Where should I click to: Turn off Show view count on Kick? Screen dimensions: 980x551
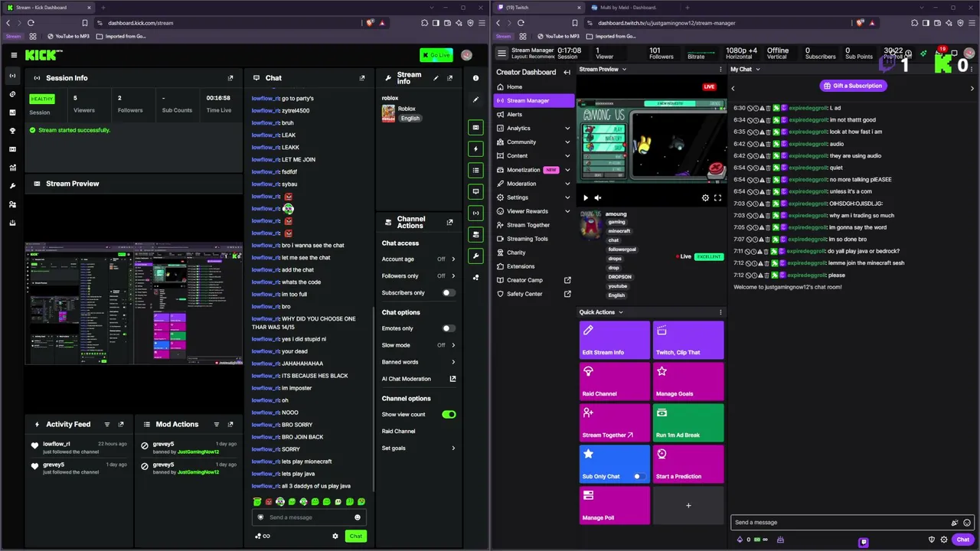pyautogui.click(x=449, y=415)
